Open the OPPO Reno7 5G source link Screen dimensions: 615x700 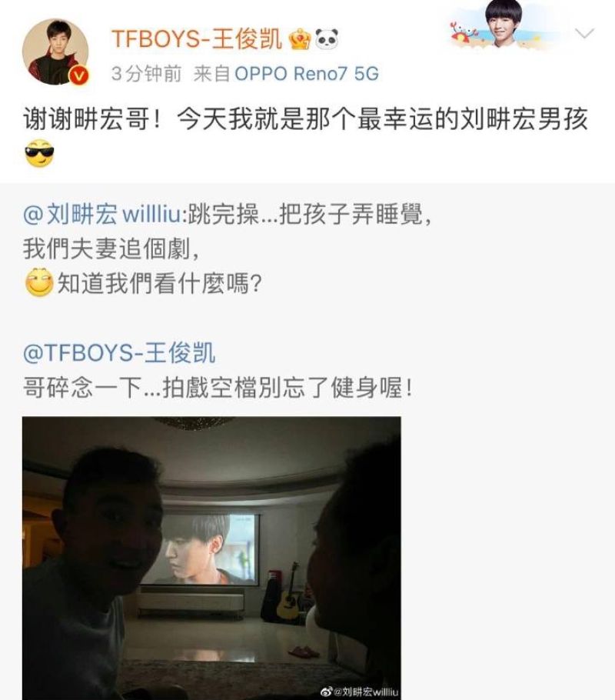point(307,74)
